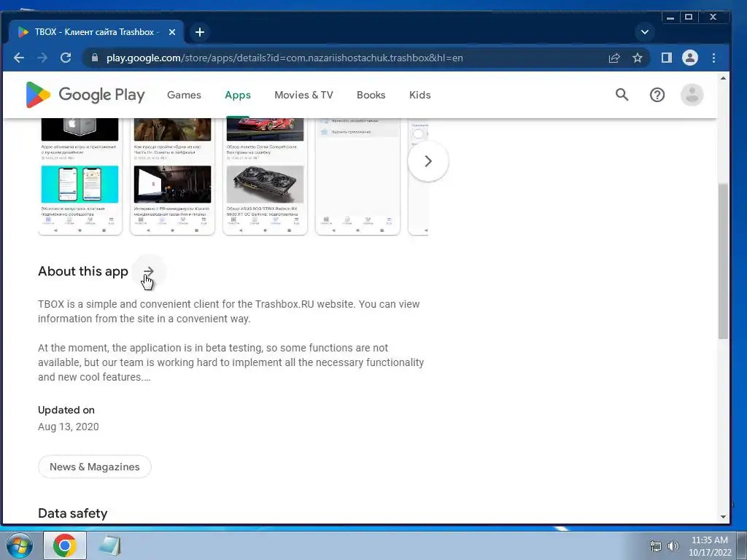Bookmark this tab with the star
Image resolution: width=747 pixels, height=560 pixels.
tap(638, 58)
